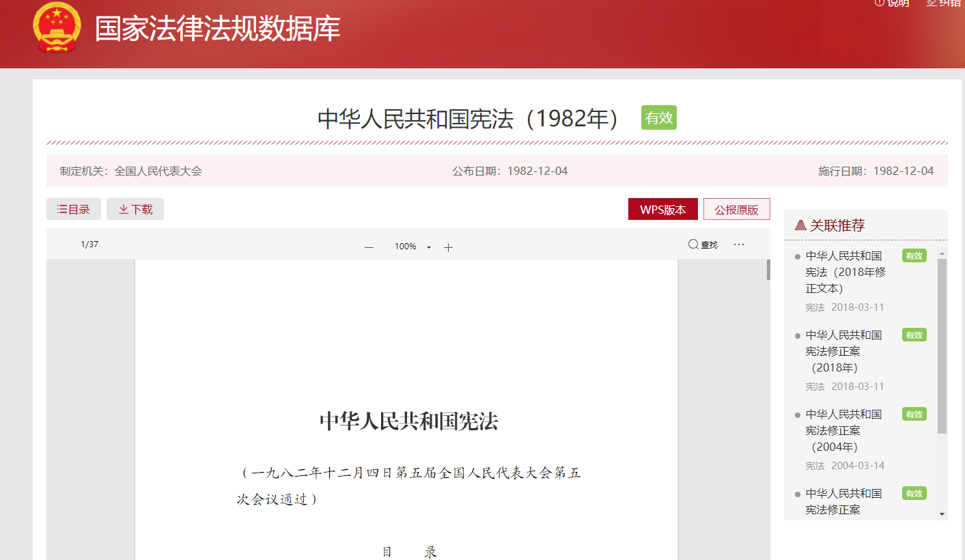965x560 pixels.
Task: Click the green 有效 status badge by title
Action: point(658,118)
